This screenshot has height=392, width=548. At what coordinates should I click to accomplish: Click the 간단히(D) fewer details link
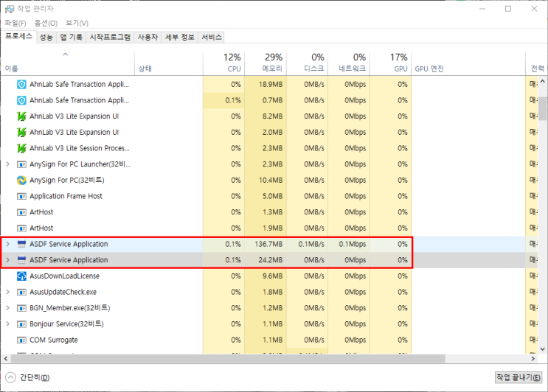35,377
